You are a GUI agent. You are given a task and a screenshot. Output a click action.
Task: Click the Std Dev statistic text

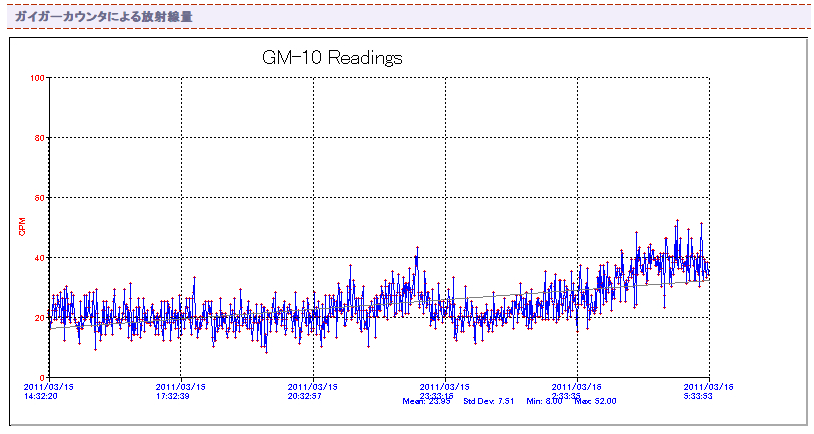point(489,401)
